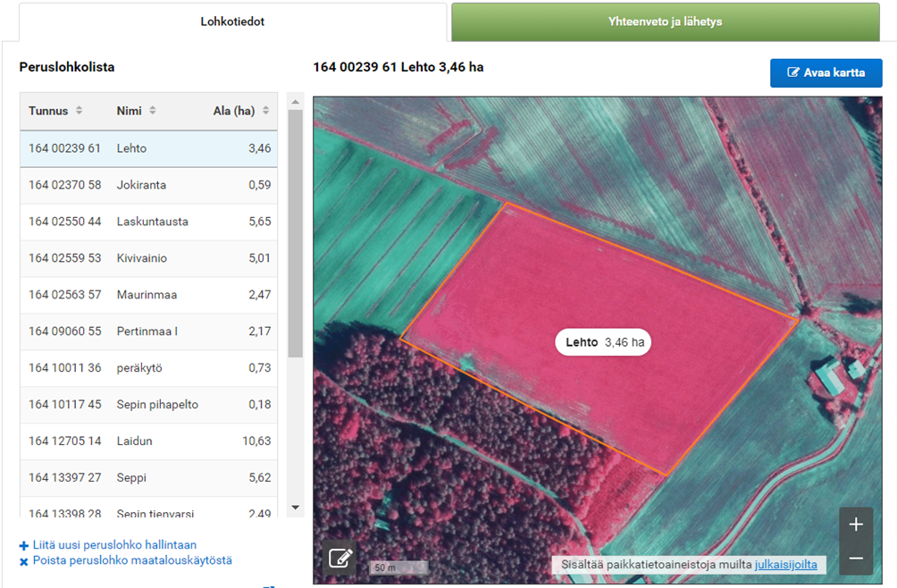
Task: Select the Jokiranta parcel row
Action: pyautogui.click(x=148, y=185)
